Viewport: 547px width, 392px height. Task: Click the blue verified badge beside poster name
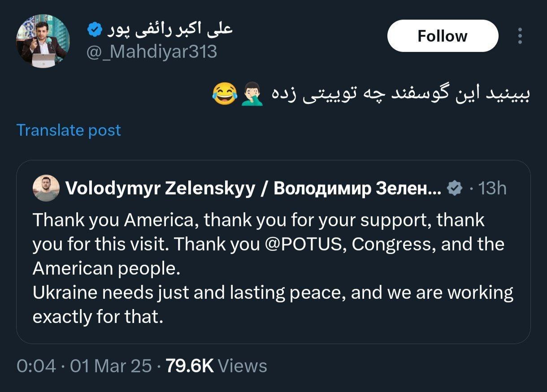pos(95,30)
